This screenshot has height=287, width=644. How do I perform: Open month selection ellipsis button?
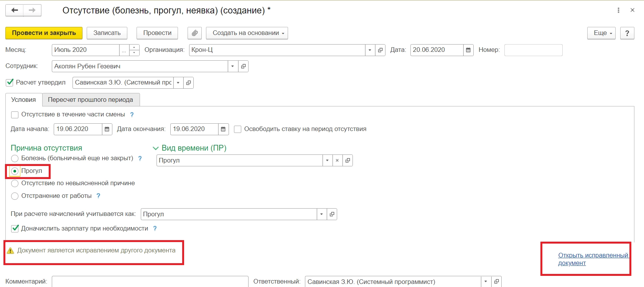point(124,50)
